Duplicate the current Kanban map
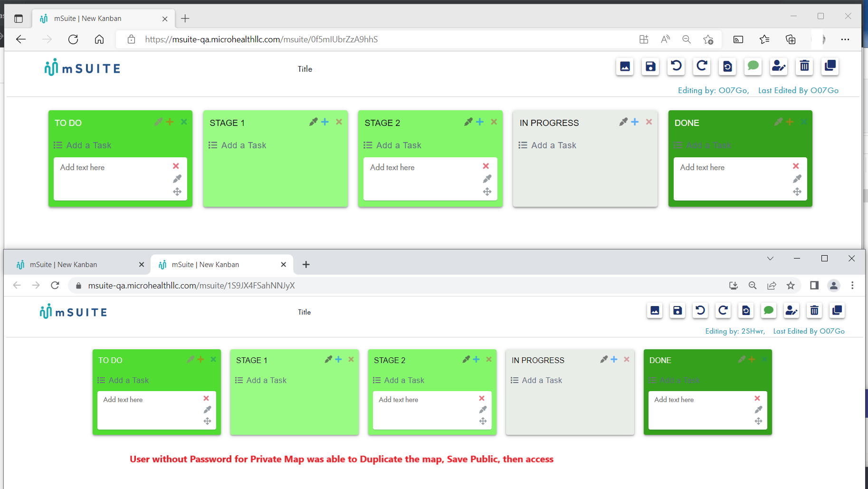The image size is (868, 489). pyautogui.click(x=830, y=67)
